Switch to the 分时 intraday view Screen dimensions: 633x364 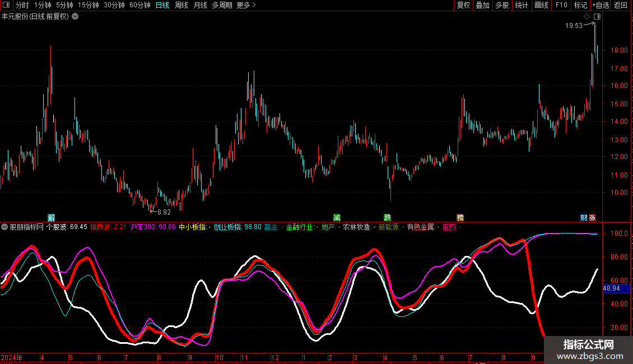click(x=22, y=5)
